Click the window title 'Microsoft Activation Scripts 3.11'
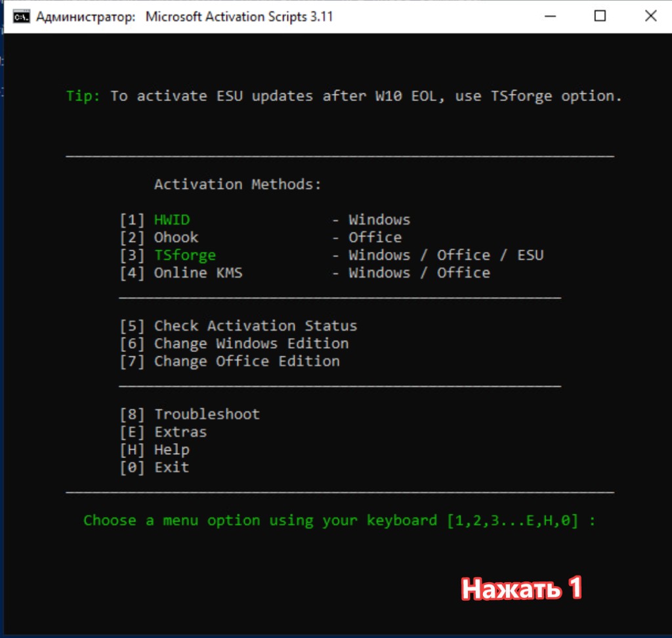 (x=239, y=16)
